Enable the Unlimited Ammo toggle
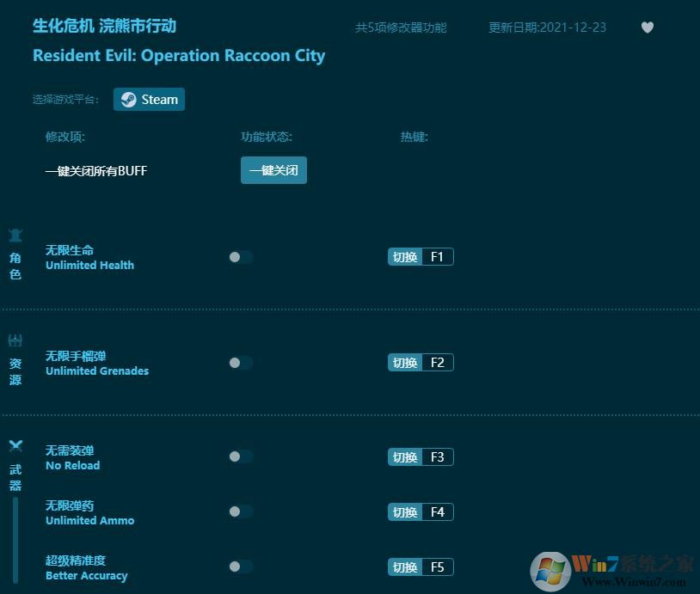 click(241, 511)
